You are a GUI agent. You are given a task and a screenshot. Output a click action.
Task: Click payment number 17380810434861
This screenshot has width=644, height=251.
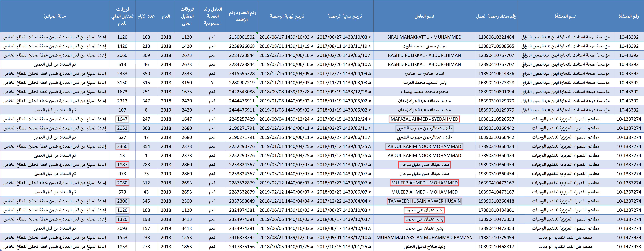click(496, 210)
